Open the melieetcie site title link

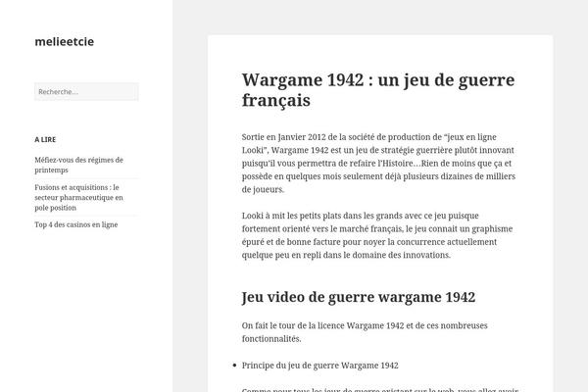tap(64, 41)
